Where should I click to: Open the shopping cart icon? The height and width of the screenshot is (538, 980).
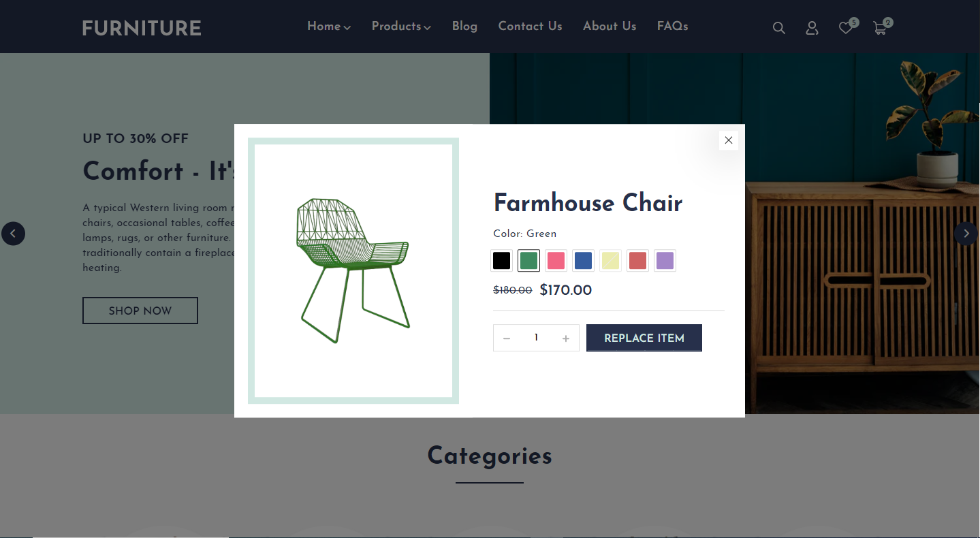pos(880,28)
